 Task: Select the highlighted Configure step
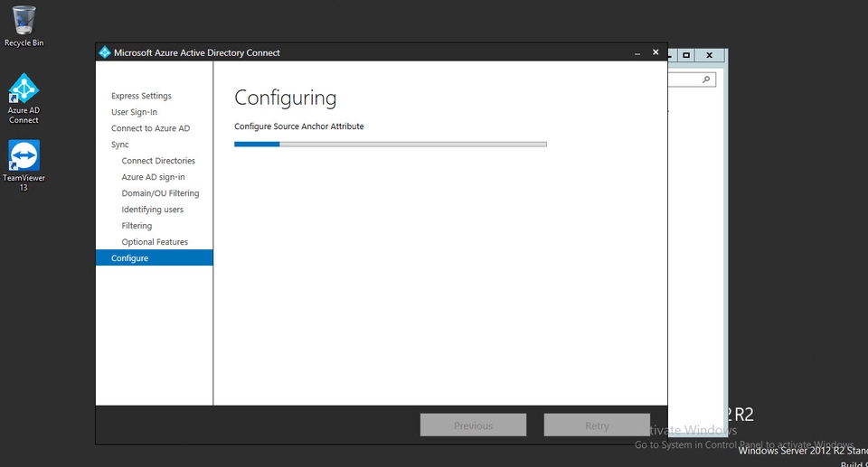154,257
